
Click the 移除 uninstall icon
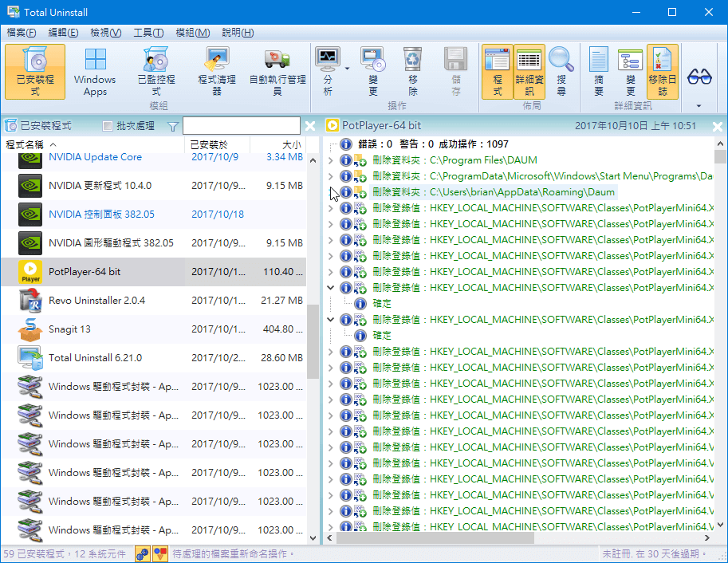(413, 72)
